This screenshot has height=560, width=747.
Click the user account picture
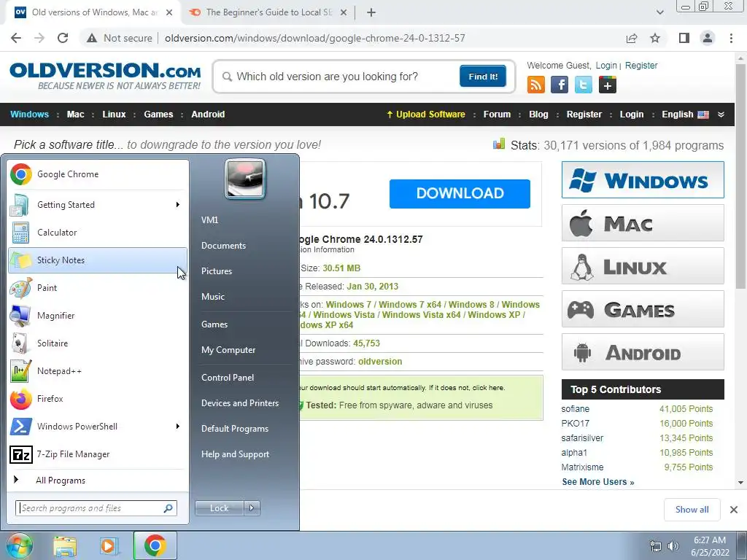coord(245,179)
